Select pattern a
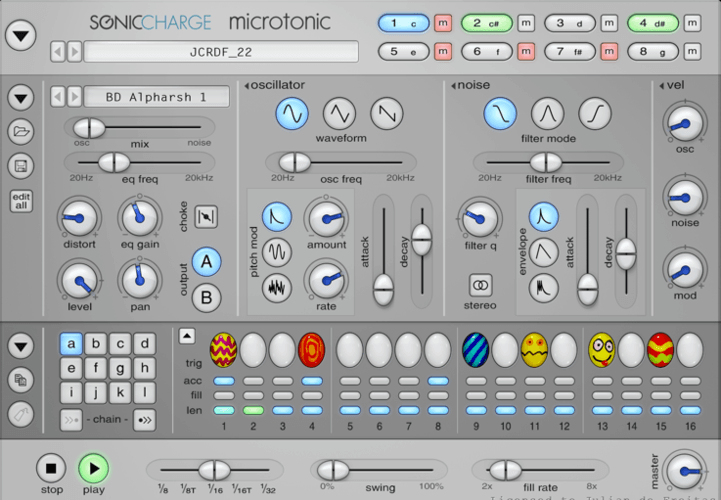This screenshot has height=500, width=721. coord(71,344)
